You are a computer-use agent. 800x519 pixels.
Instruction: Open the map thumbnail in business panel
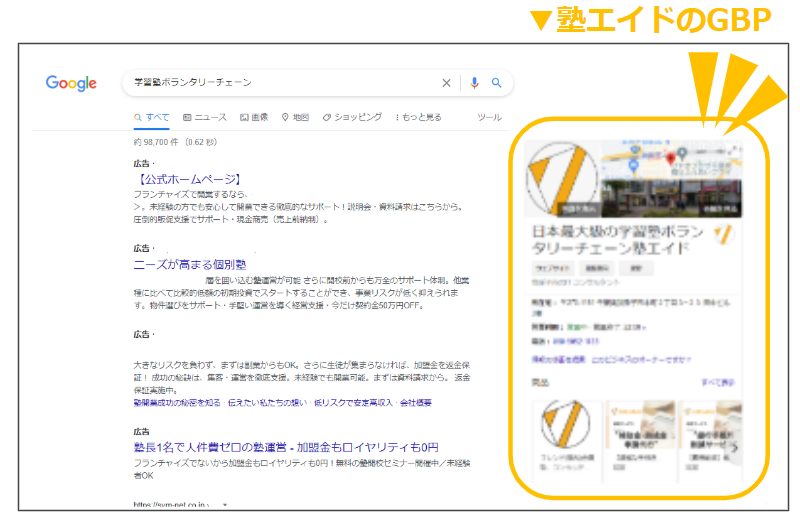[x=671, y=159]
